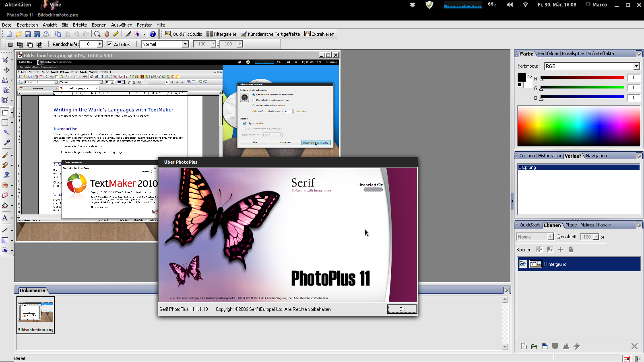Image resolution: width=644 pixels, height=362 pixels.
Task: Open a file with the folder icon
Action: coord(19,34)
